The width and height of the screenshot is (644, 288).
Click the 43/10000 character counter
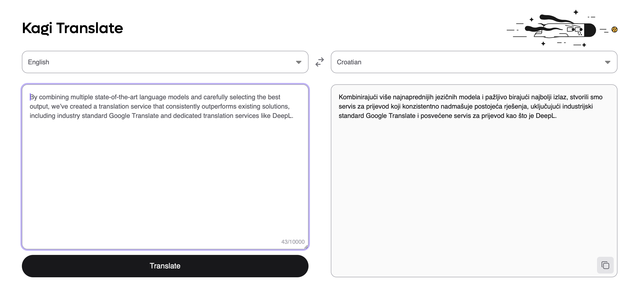292,242
